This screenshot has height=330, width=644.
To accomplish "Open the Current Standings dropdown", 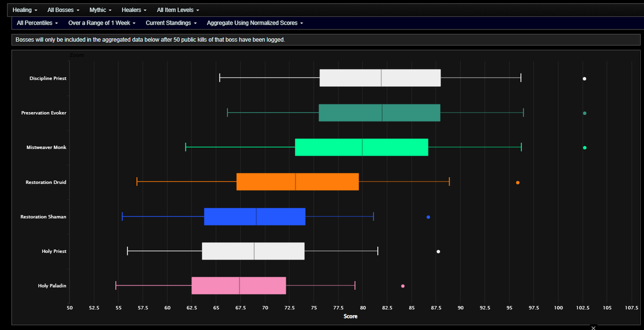I will (171, 23).
